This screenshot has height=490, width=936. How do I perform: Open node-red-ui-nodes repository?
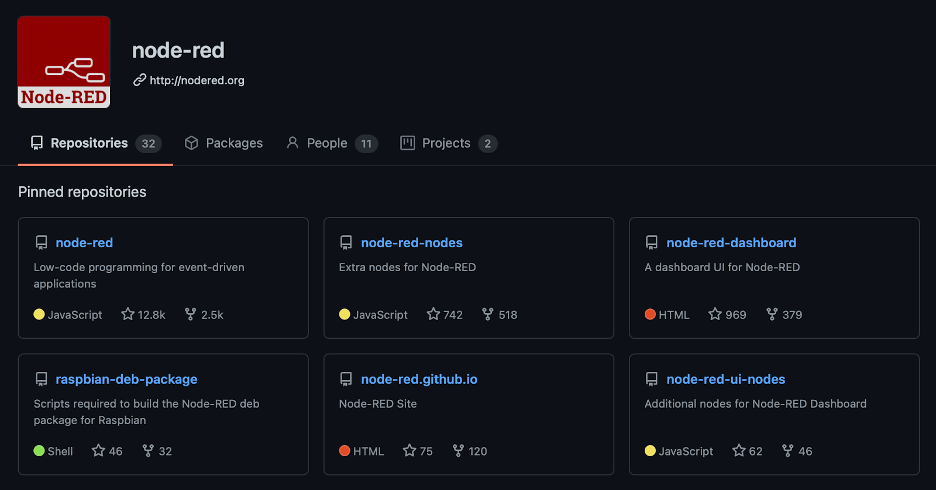point(725,379)
